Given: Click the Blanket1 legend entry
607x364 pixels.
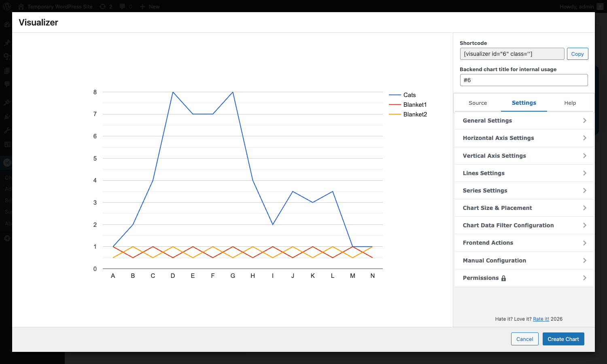Looking at the screenshot, I should (408, 105).
